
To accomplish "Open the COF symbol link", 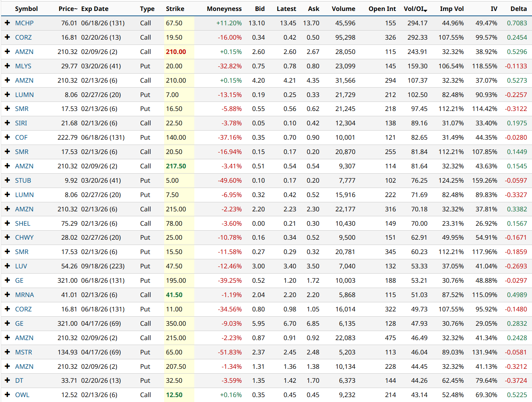I will (21, 137).
